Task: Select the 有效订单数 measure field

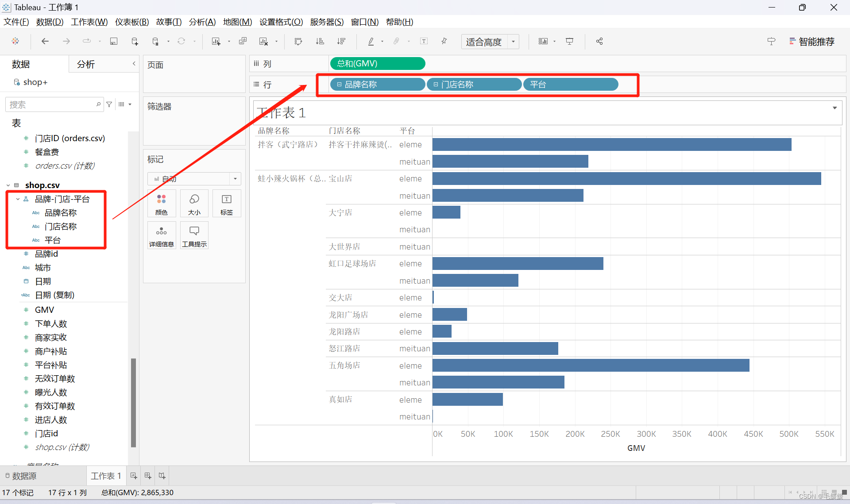Action: 55,406
